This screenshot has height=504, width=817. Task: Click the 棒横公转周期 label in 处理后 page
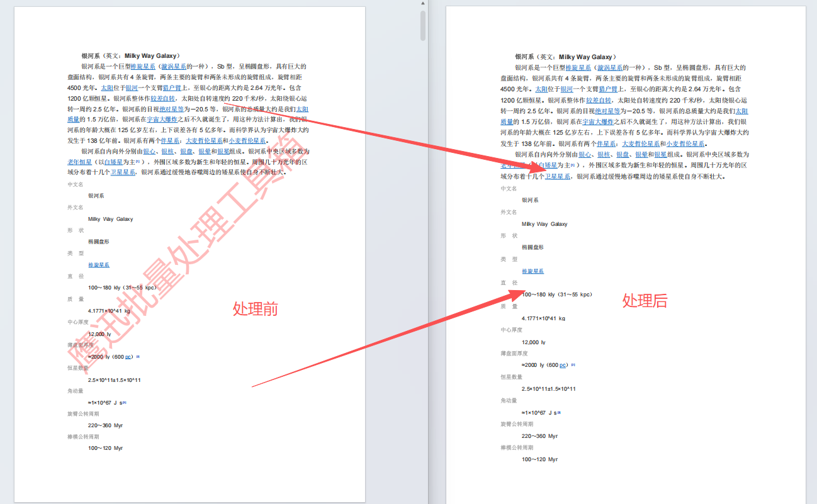coord(517,447)
